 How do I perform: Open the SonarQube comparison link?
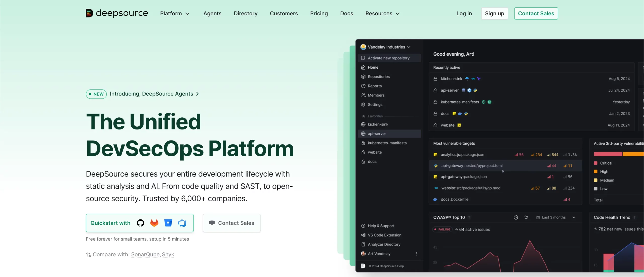coord(145,255)
